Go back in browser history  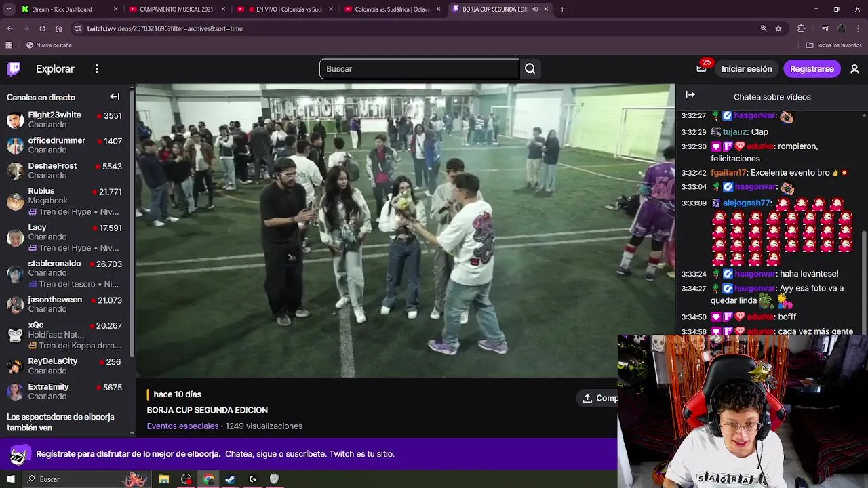coord(9,28)
